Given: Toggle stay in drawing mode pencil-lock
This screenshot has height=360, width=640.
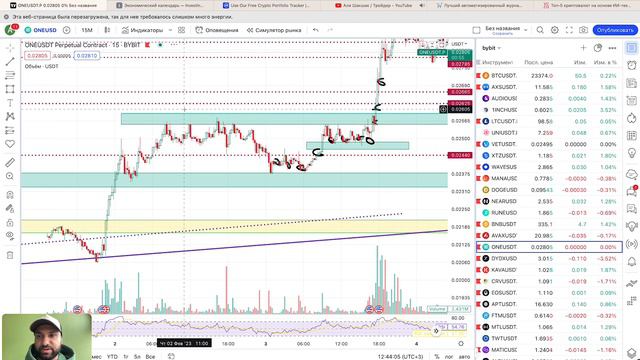Looking at the screenshot, I should tap(10, 209).
